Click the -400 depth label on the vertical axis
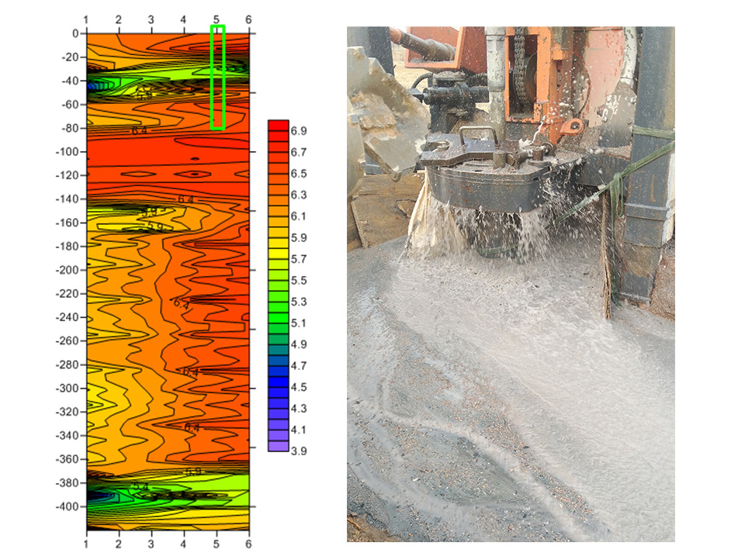Viewport: 745px width, 560px height. 68,506
